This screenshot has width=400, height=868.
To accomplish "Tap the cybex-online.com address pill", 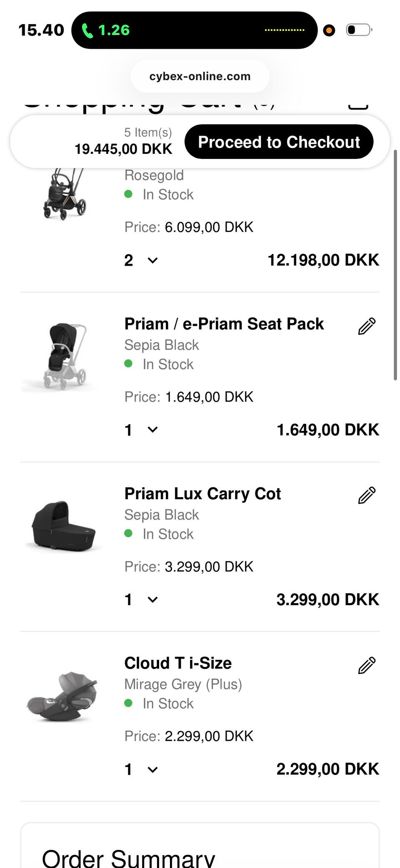I will [x=200, y=76].
